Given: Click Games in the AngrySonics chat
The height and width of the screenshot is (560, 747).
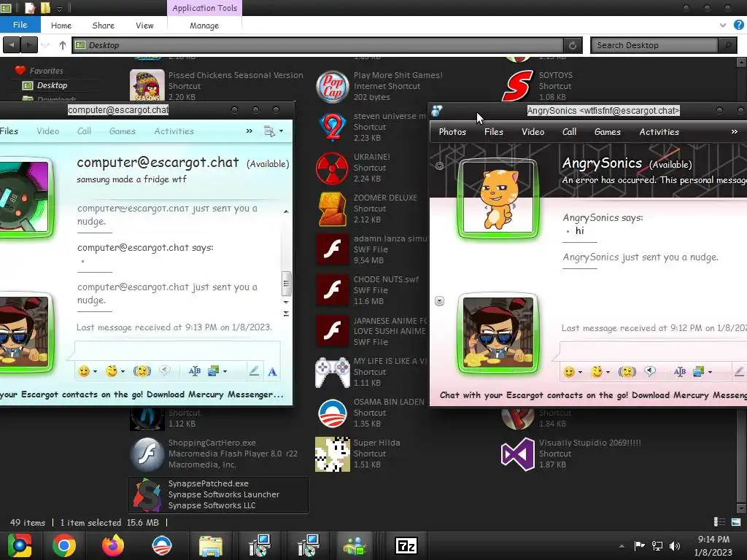Looking at the screenshot, I should click(608, 132).
